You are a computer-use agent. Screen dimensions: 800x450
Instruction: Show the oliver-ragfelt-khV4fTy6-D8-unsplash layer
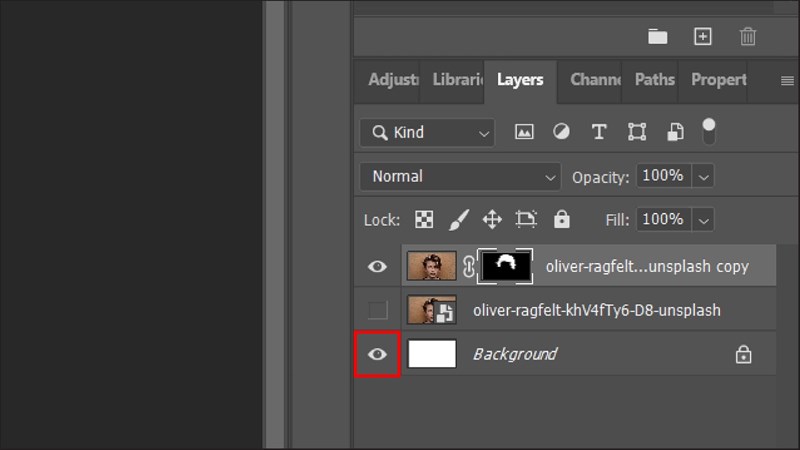pos(378,310)
